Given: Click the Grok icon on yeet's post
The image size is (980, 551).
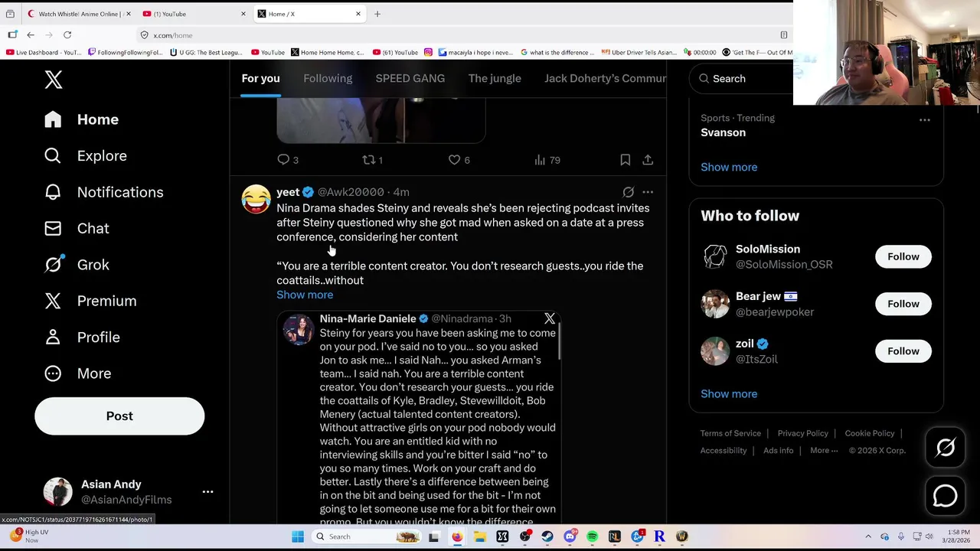Looking at the screenshot, I should (x=628, y=192).
